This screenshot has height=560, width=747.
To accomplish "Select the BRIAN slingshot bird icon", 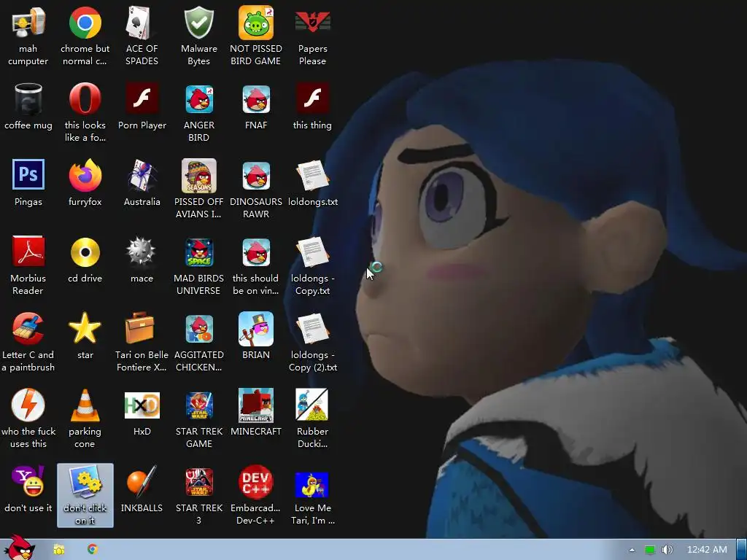I will click(256, 329).
